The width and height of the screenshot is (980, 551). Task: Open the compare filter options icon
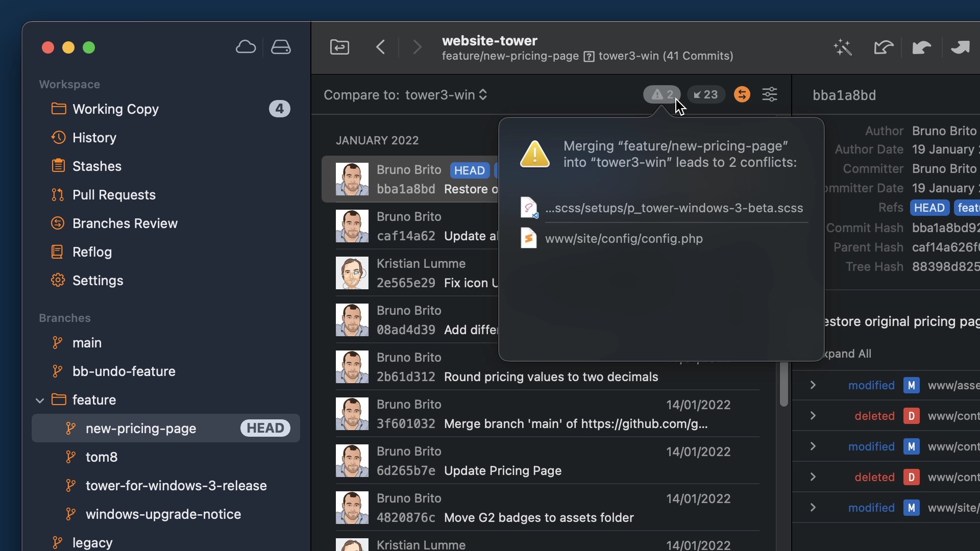(770, 94)
